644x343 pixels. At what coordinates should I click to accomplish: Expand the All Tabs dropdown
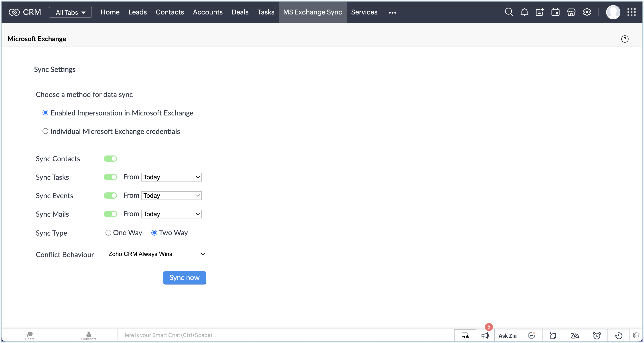(x=70, y=12)
